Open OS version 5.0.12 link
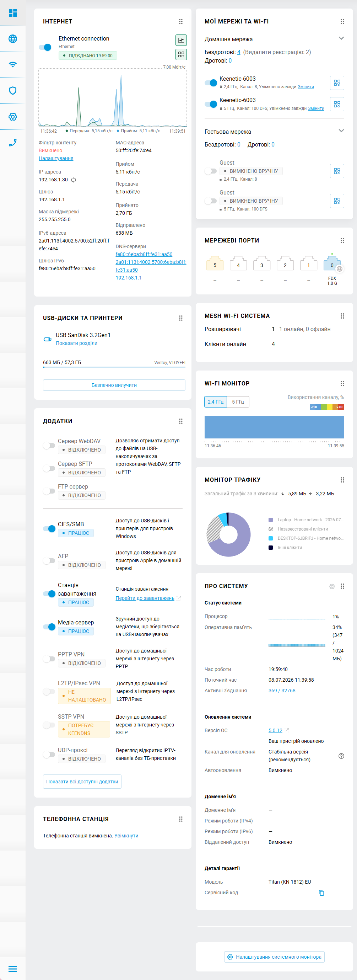The image size is (357, 980). click(x=275, y=730)
